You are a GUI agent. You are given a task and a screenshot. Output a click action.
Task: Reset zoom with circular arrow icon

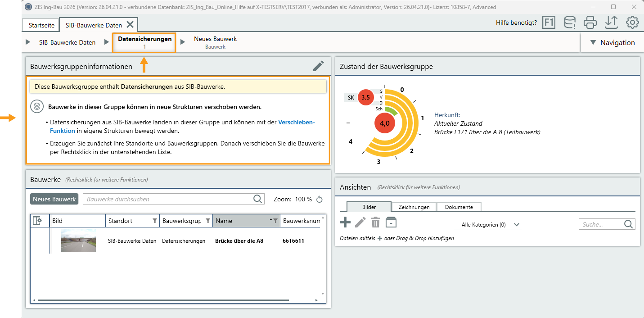point(320,199)
